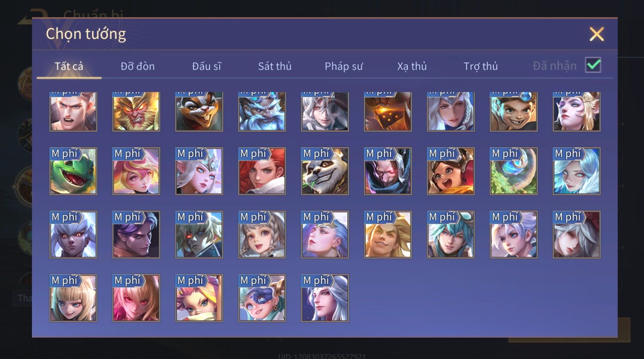Viewport: 644px width, 359px height.
Task: Select the hero wearing blue masquerade mask
Action: click(262, 298)
